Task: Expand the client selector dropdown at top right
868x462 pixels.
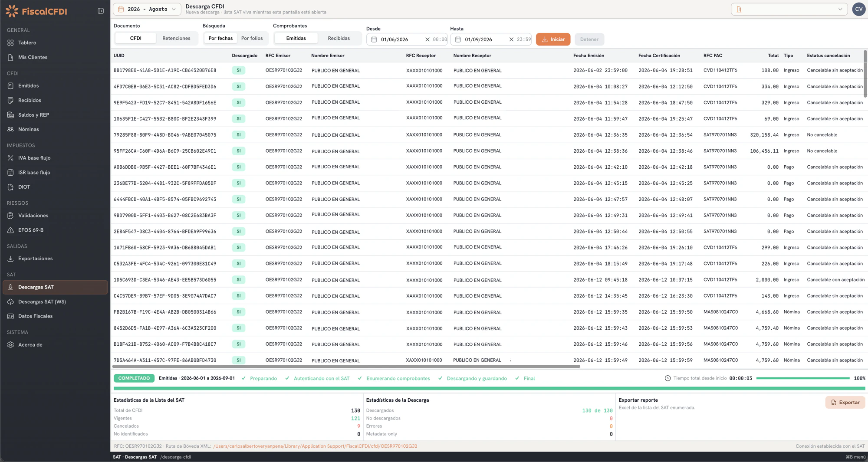Action: point(789,9)
